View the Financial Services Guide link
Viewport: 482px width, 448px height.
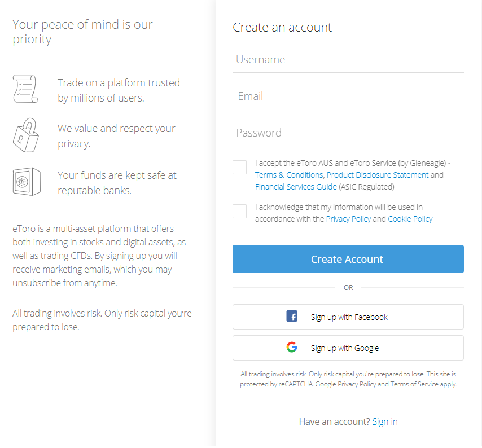pos(296,187)
